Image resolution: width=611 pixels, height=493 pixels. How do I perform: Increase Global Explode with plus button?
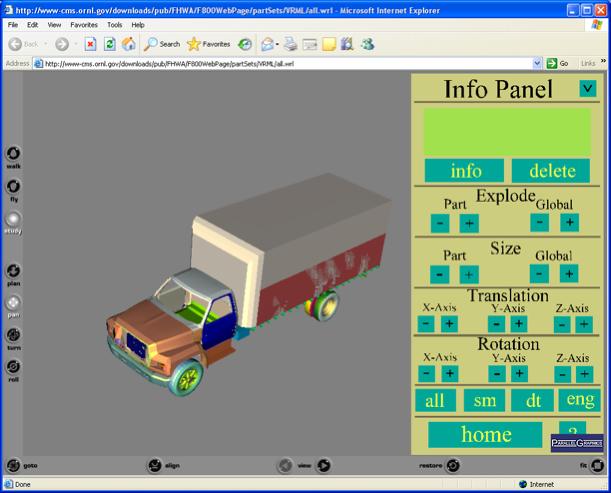click(569, 222)
